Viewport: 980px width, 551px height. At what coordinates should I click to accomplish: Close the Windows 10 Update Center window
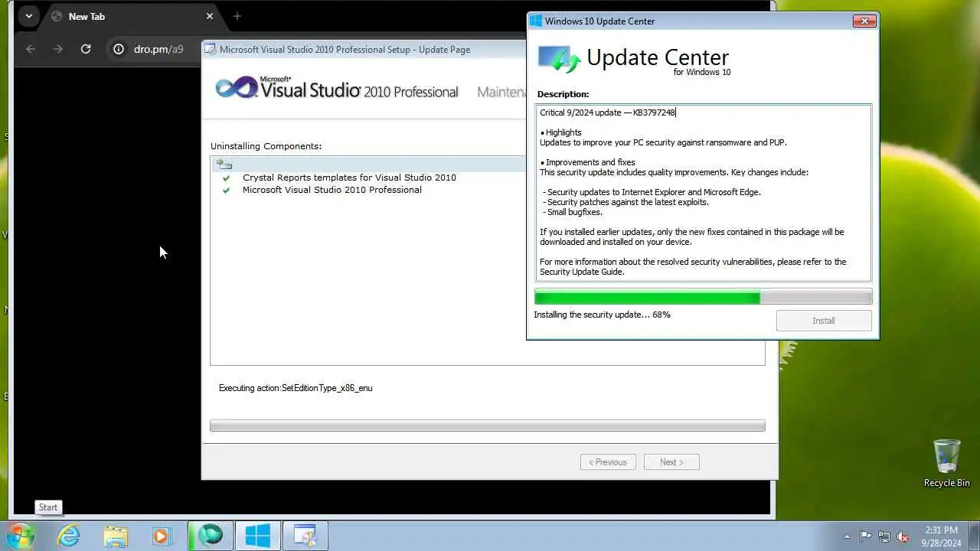(x=864, y=21)
